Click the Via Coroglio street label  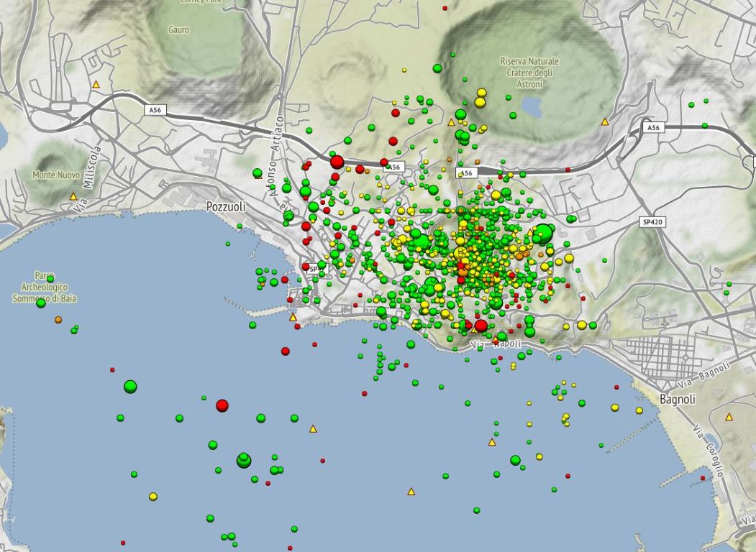click(x=708, y=448)
